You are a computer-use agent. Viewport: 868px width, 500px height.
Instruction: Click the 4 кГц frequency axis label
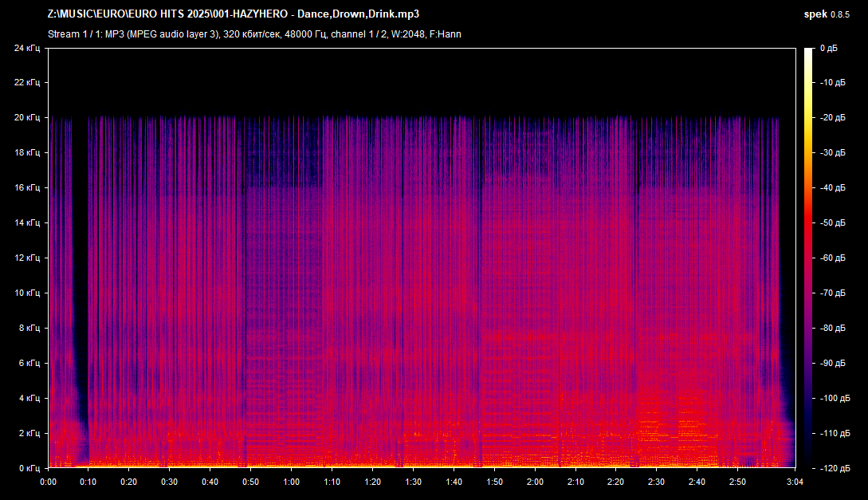point(29,398)
